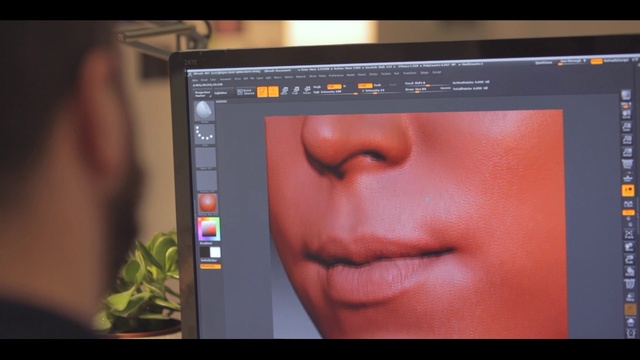Toggle the orange Menus button
This screenshot has width=640, height=360.
click(596, 61)
